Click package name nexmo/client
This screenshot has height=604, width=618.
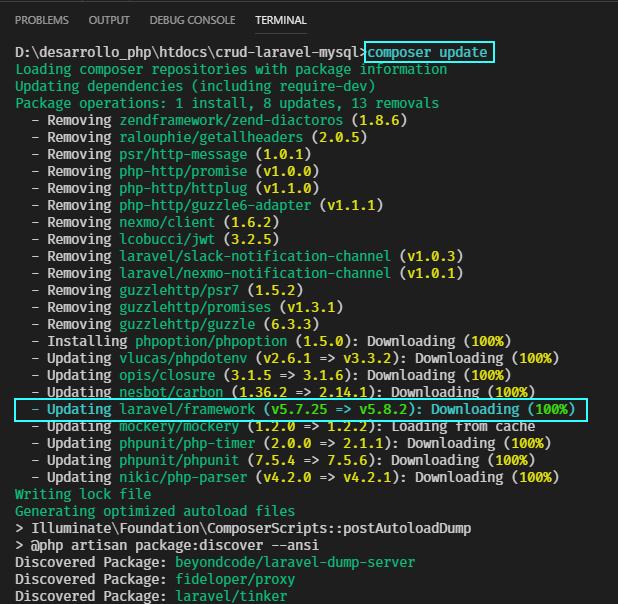tap(167, 222)
